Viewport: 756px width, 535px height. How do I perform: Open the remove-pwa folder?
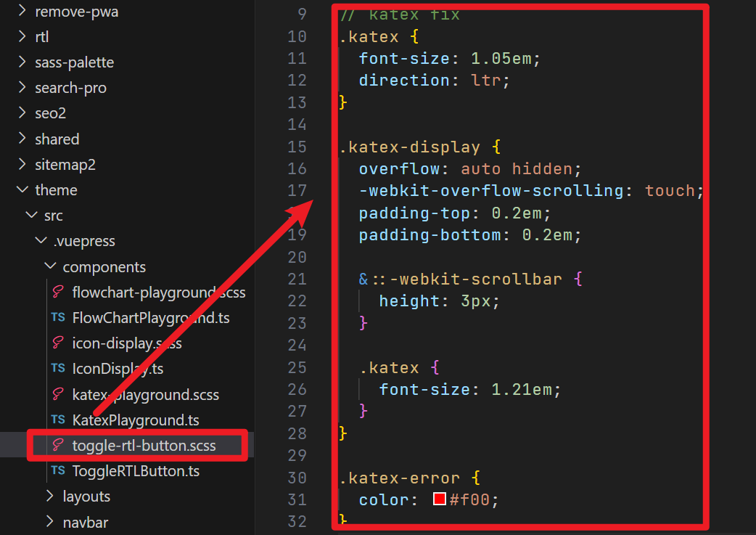[x=77, y=12]
